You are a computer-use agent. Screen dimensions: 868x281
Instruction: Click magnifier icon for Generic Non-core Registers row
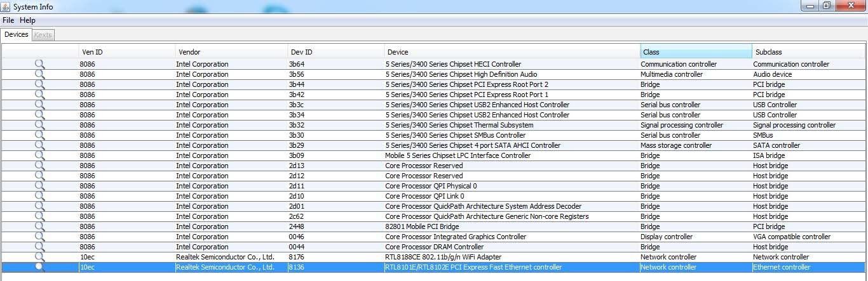(40, 216)
